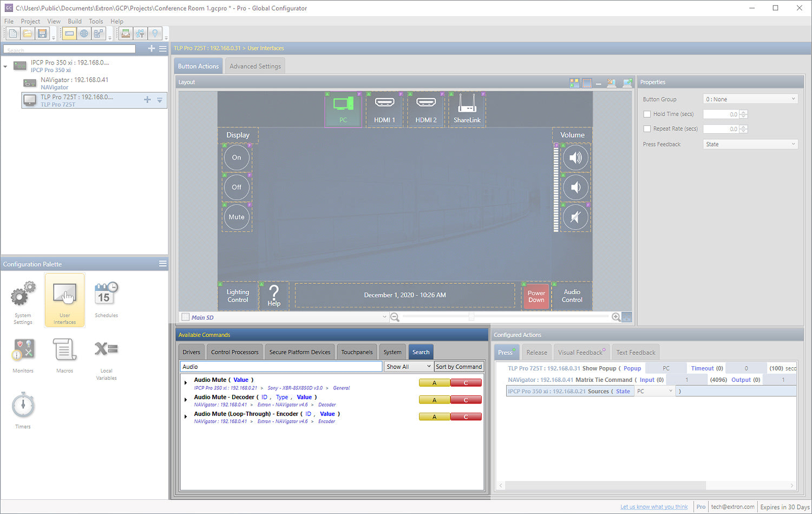Click the HDMI 1 source button in layout

pyautogui.click(x=384, y=110)
